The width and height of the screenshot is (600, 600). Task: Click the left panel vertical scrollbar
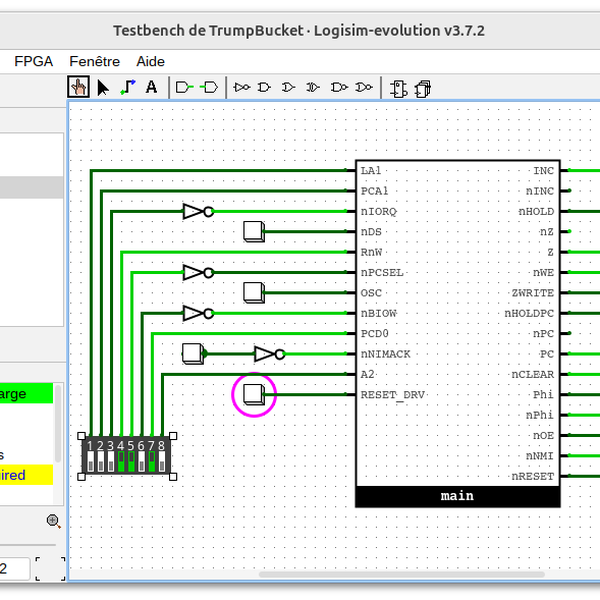pyautogui.click(x=58, y=424)
